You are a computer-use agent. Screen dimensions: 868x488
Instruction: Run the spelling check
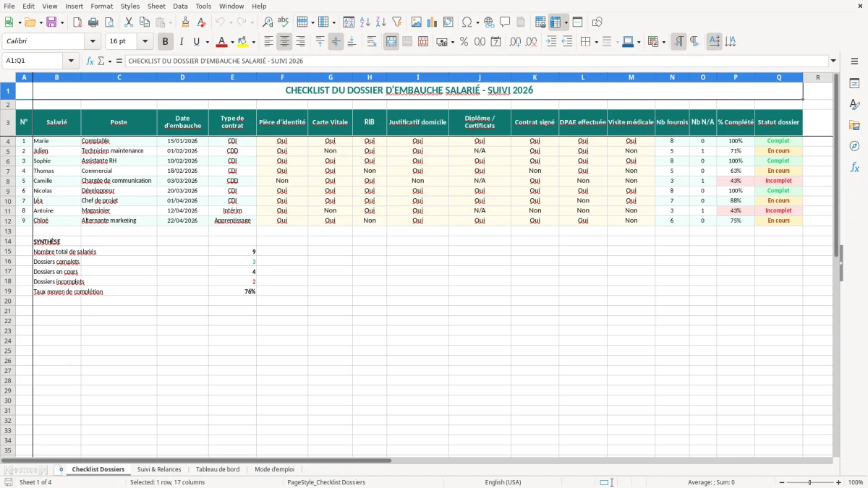point(284,22)
